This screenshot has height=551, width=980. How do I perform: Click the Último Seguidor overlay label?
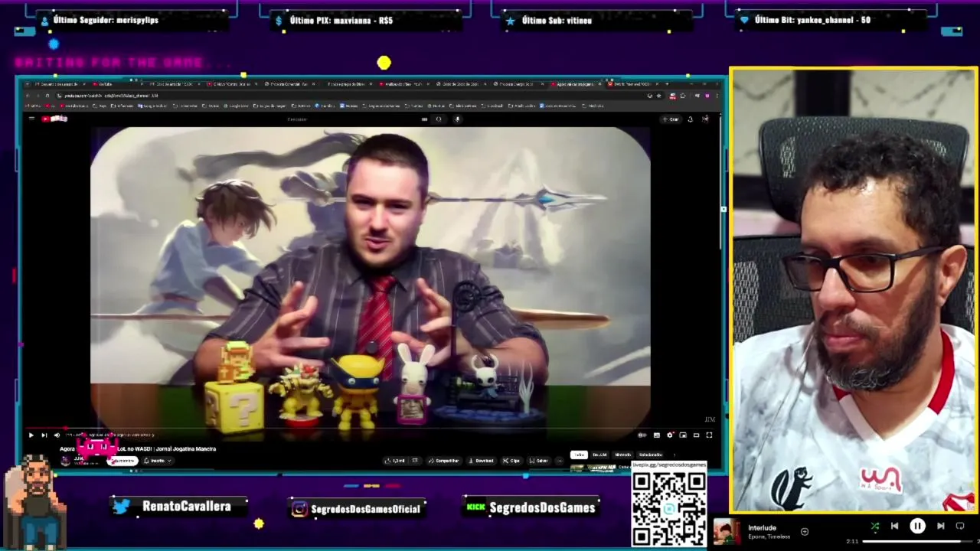[106, 20]
